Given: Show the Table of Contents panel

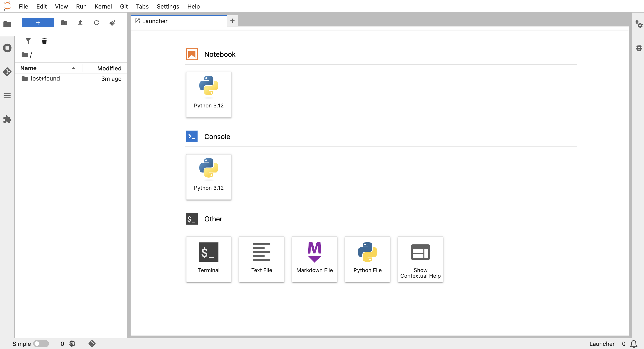Looking at the screenshot, I should click(x=7, y=95).
